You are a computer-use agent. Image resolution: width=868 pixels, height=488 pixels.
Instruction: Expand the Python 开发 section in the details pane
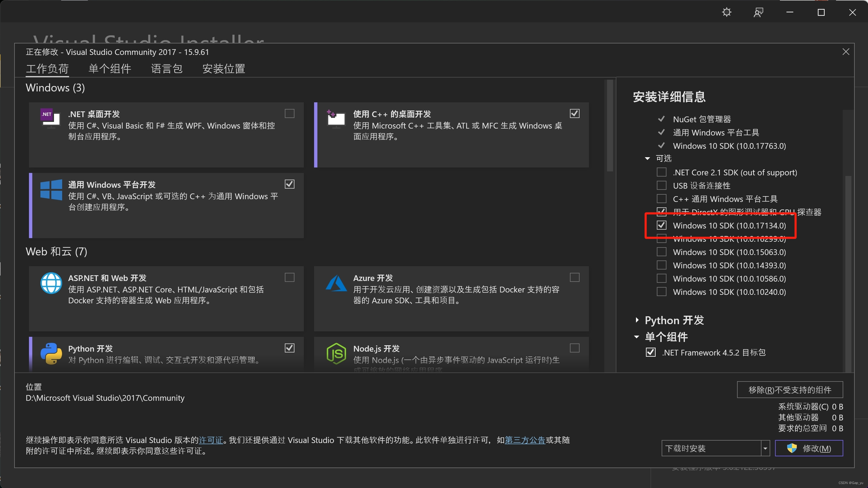click(x=637, y=320)
